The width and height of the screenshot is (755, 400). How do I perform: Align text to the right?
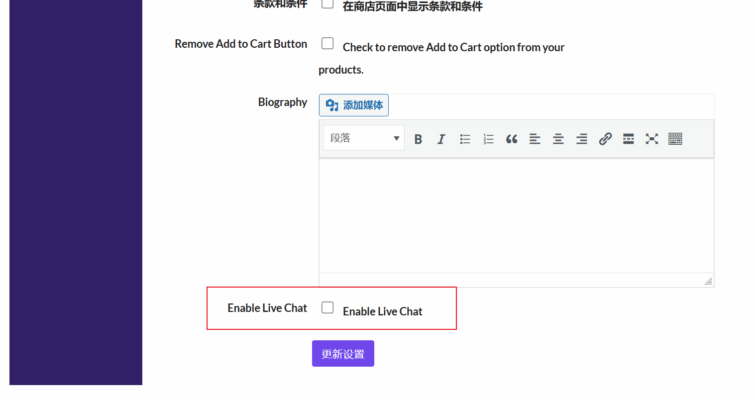[x=581, y=139]
